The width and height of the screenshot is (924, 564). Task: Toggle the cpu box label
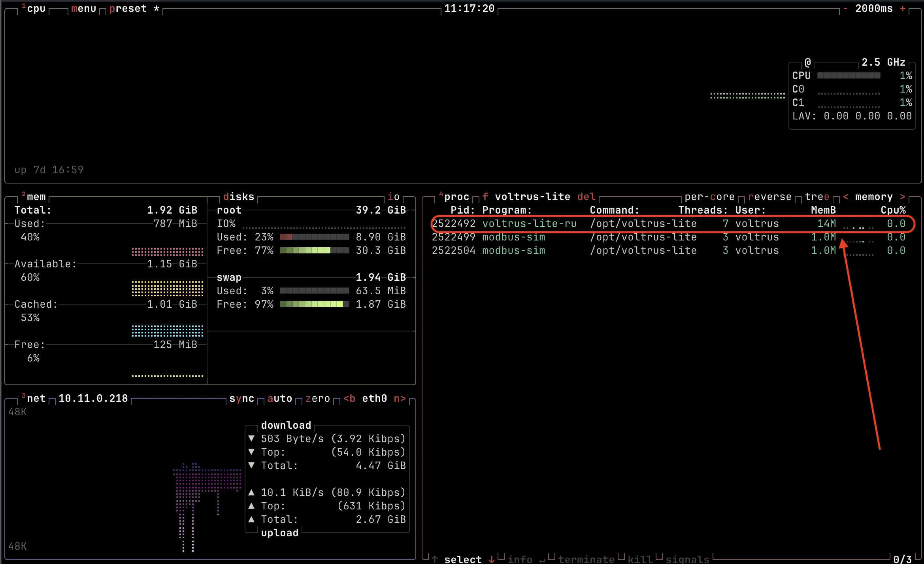click(x=34, y=9)
